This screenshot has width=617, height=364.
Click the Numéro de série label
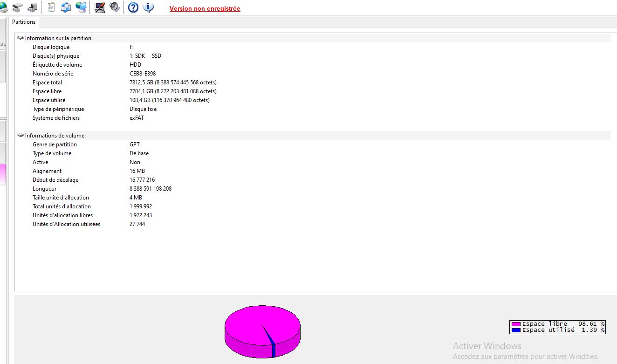coord(53,74)
